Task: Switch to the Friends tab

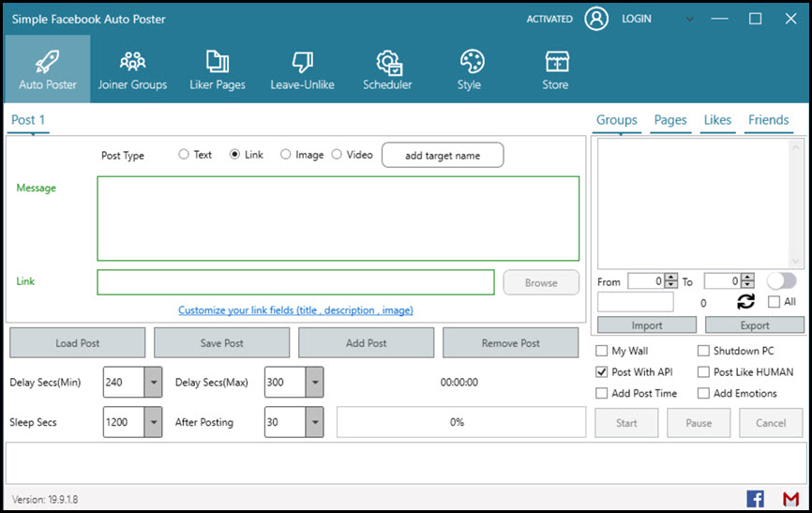Action: pyautogui.click(x=769, y=120)
